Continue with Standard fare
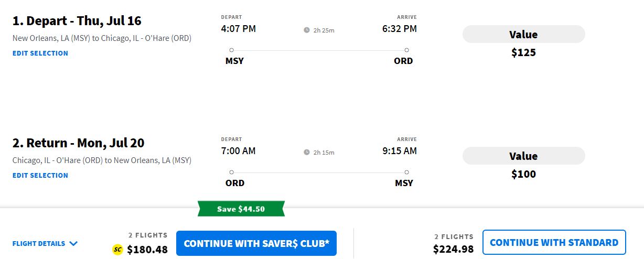 click(x=554, y=243)
